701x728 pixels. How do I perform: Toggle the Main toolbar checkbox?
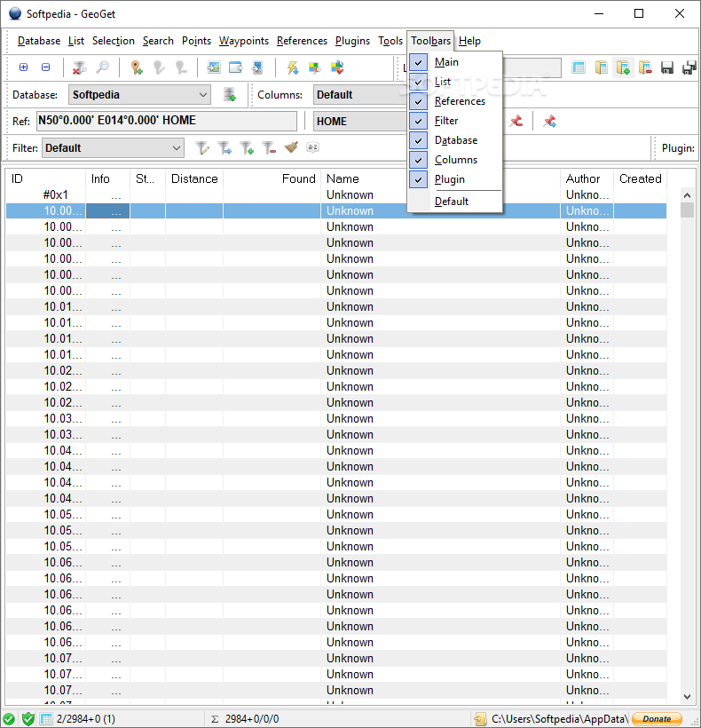tap(418, 62)
